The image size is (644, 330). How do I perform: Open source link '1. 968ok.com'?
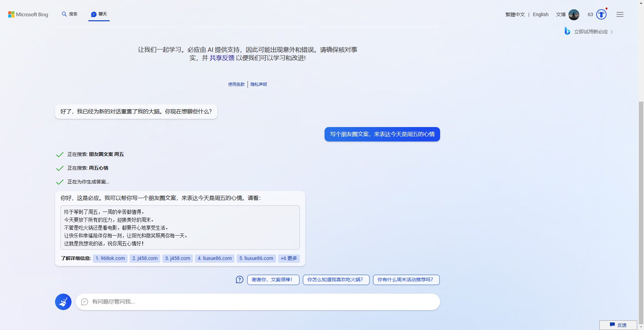pyautogui.click(x=110, y=259)
